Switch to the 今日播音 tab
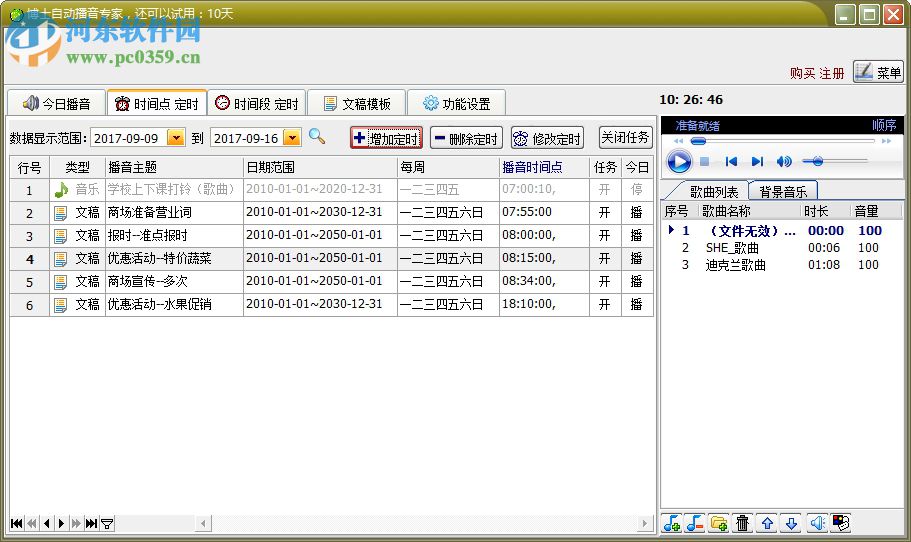This screenshot has height=542, width=911. (x=56, y=103)
